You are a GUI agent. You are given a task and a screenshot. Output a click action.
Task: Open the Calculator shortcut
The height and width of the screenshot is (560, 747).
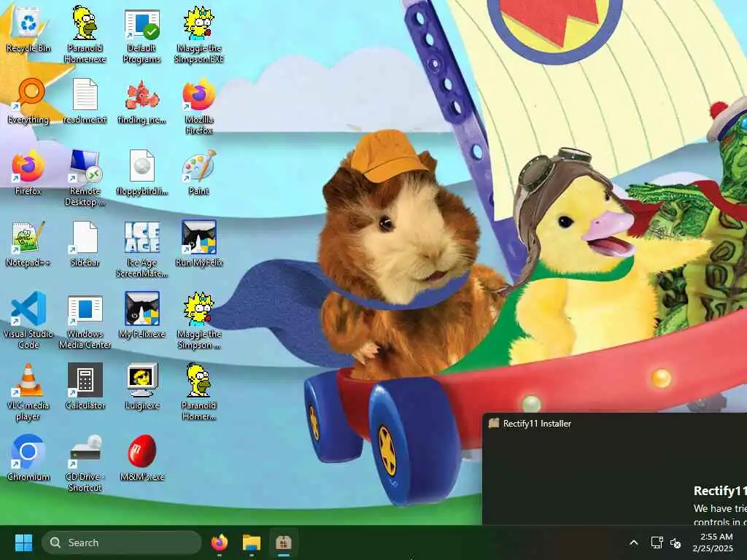tap(85, 386)
